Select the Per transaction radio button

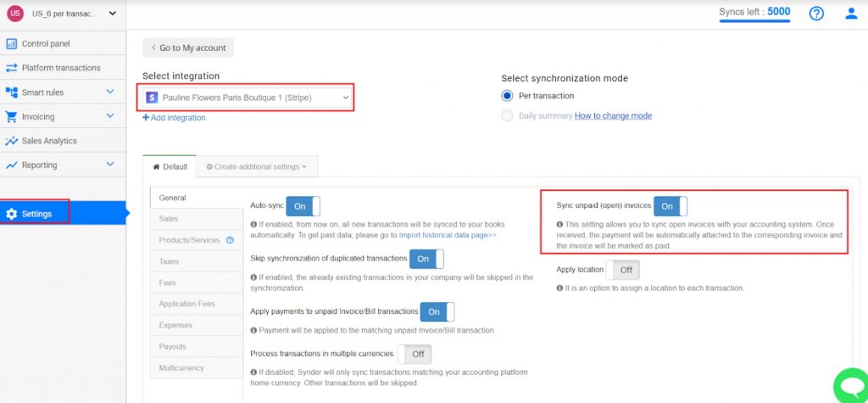point(508,96)
